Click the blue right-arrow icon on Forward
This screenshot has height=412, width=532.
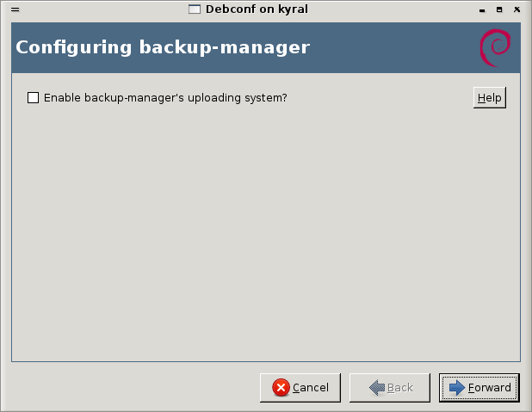point(457,388)
